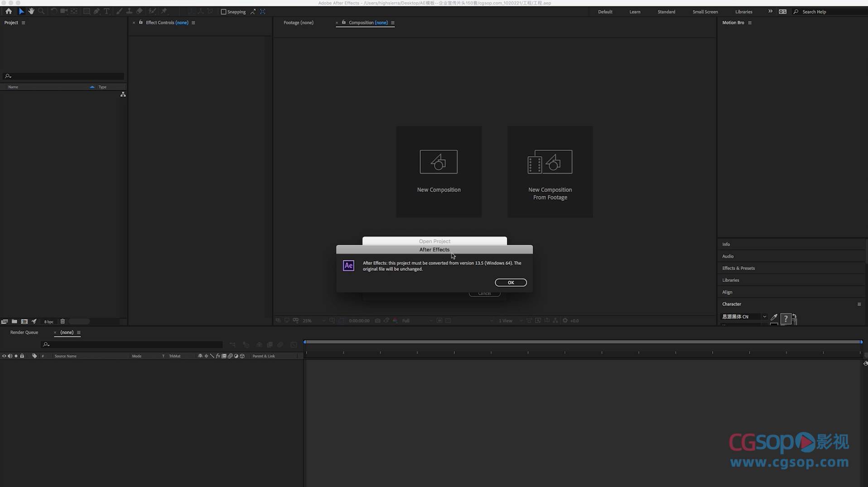Open the font family dropdown
The width and height of the screenshot is (868, 487).
764,317
